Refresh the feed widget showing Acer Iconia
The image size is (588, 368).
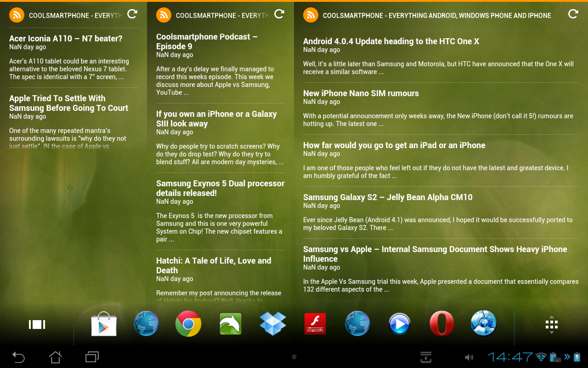pos(132,14)
